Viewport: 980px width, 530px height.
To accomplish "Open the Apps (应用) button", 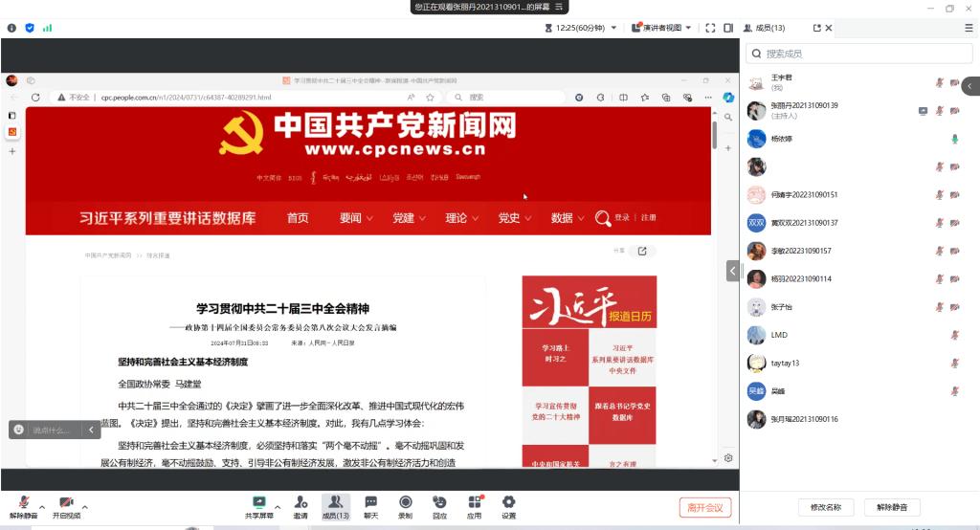I will coord(475,507).
